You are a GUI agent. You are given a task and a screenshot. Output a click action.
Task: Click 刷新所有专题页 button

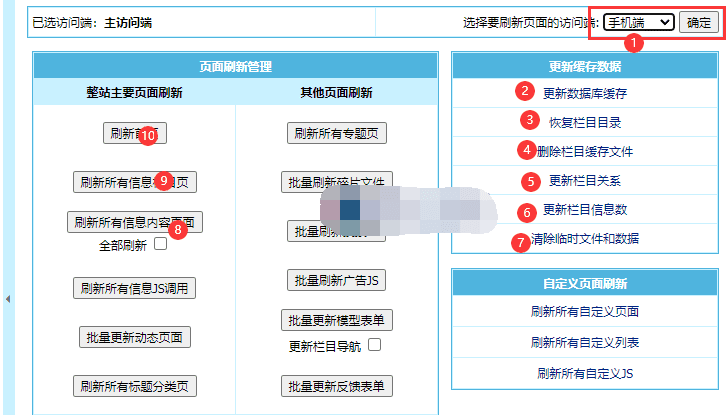click(337, 133)
